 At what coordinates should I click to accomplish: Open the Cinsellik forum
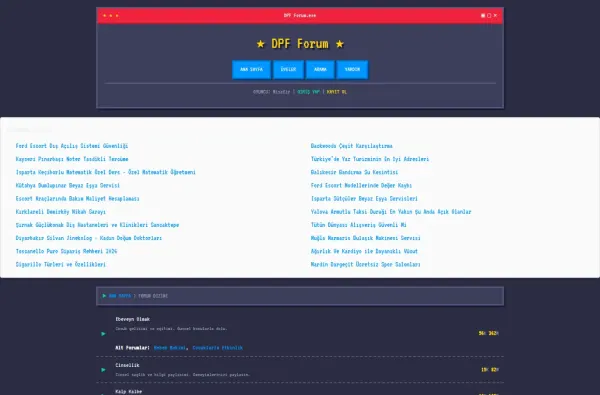point(127,366)
